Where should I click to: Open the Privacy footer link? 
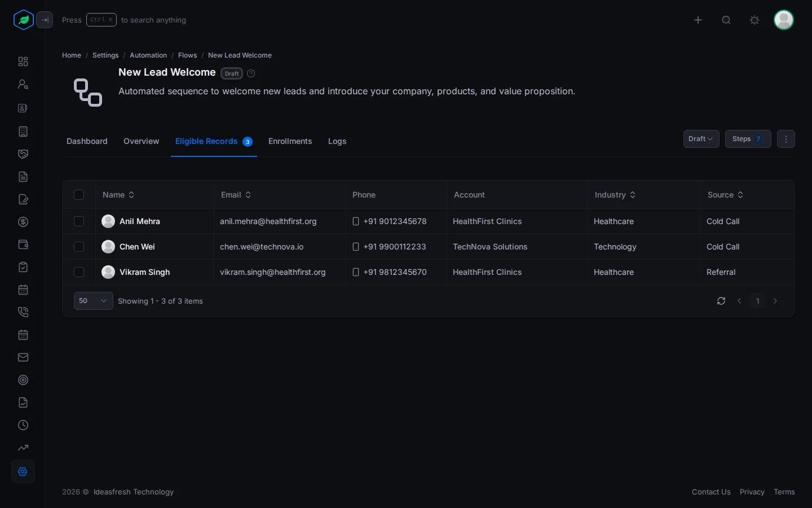tap(752, 492)
